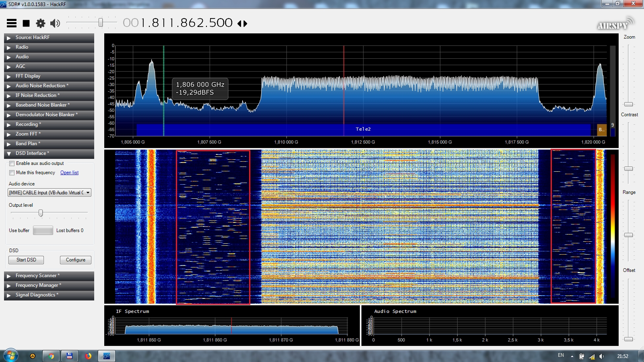Toggle the Use buffer switch
The height and width of the screenshot is (362, 644).
tap(43, 230)
